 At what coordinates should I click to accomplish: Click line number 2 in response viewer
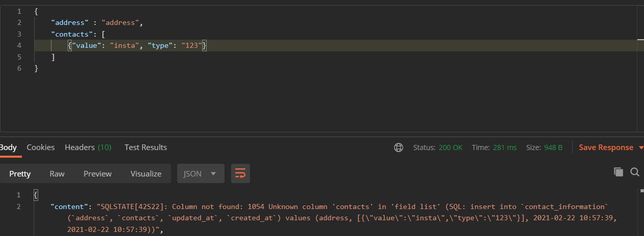click(19, 206)
